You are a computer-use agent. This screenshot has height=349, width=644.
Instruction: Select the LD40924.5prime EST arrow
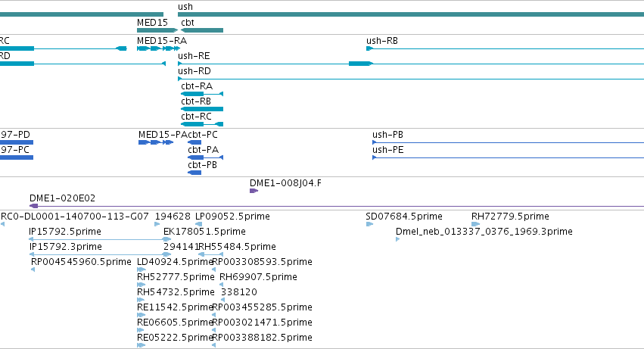tap(142, 270)
